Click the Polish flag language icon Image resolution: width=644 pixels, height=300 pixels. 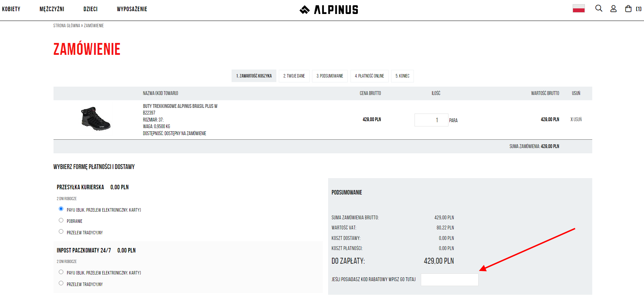(579, 8)
